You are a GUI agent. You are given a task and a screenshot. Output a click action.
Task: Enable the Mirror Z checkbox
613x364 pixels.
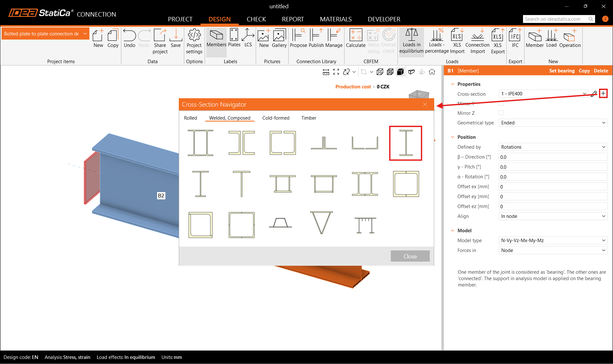pyautogui.click(x=501, y=113)
